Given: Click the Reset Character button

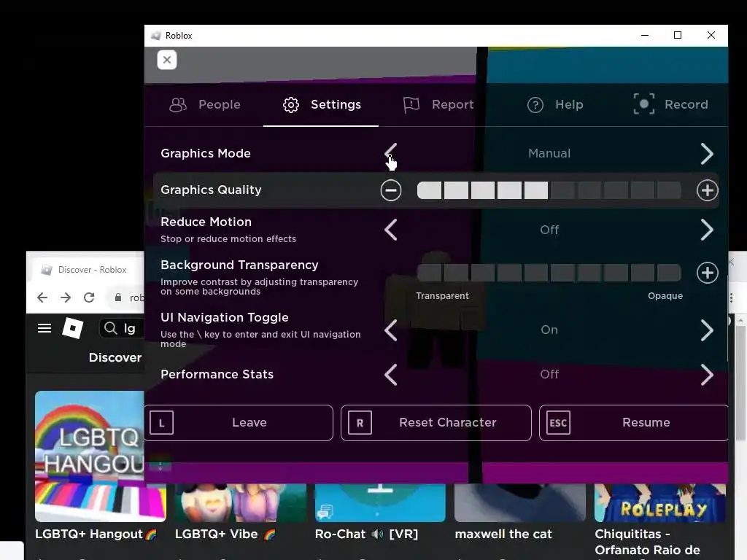Looking at the screenshot, I should pos(436,423).
